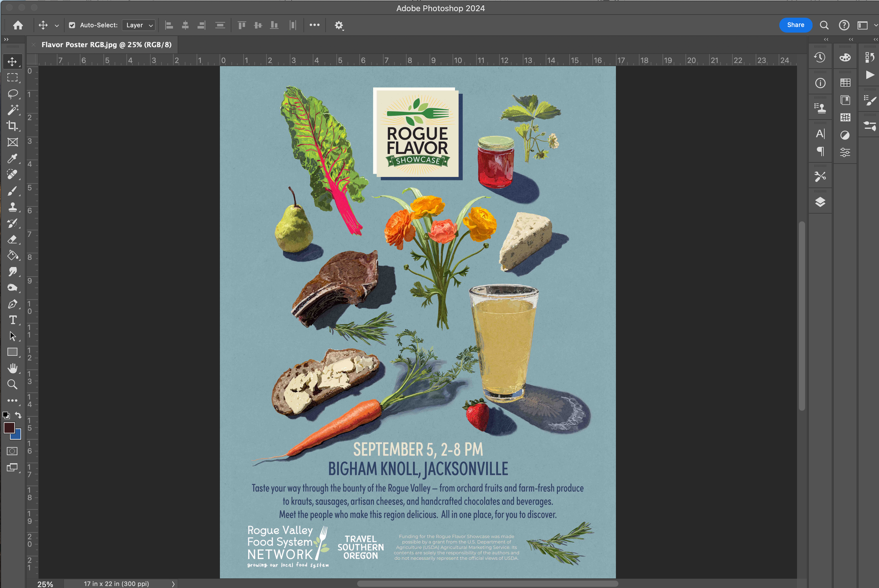Select the Clone Stamp tool

(x=12, y=207)
